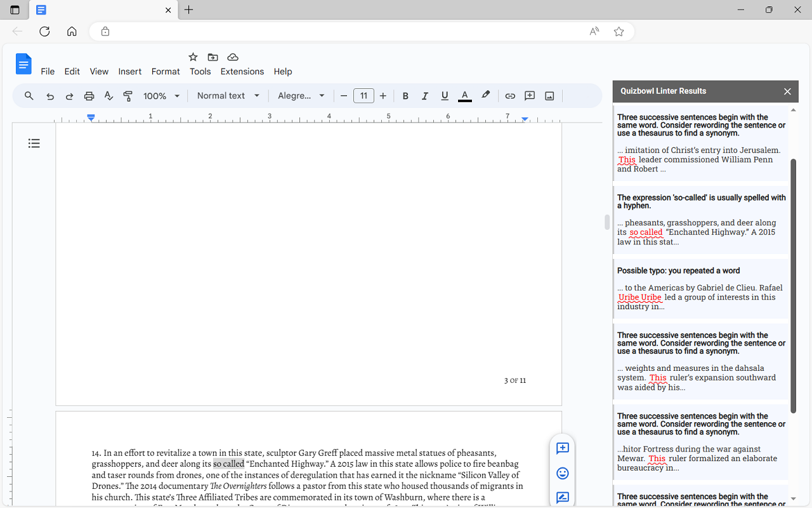812x508 pixels.
Task: Open the browser tab actions menu
Action: click(15, 10)
